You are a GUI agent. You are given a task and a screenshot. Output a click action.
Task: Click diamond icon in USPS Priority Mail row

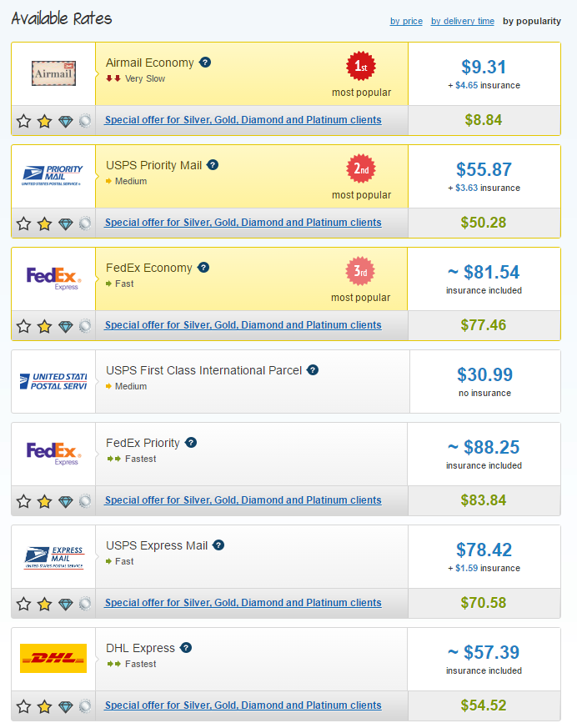coord(66,223)
